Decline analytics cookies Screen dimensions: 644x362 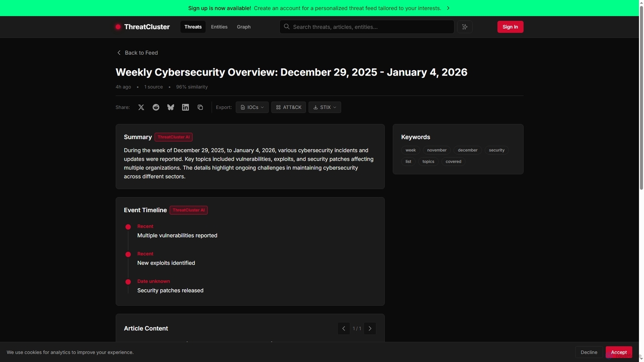point(589,352)
